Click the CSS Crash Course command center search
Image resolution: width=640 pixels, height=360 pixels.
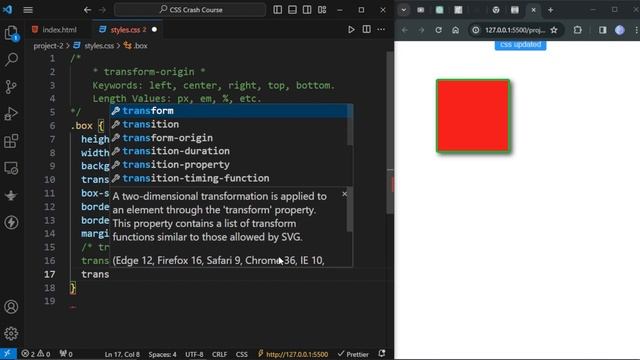tap(190, 9)
